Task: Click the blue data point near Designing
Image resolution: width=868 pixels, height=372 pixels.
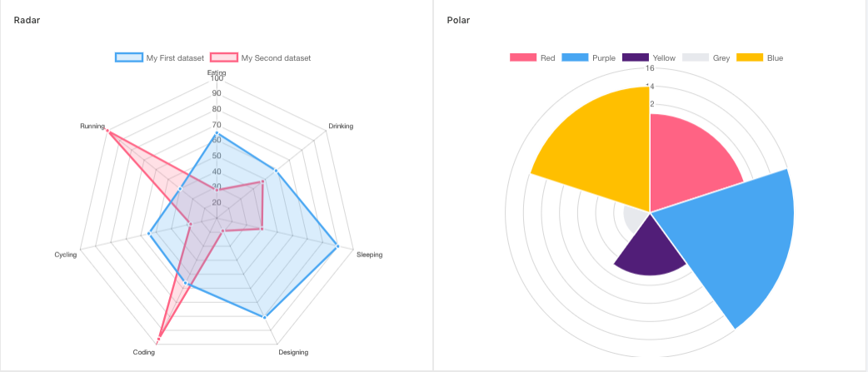Action: [x=264, y=317]
